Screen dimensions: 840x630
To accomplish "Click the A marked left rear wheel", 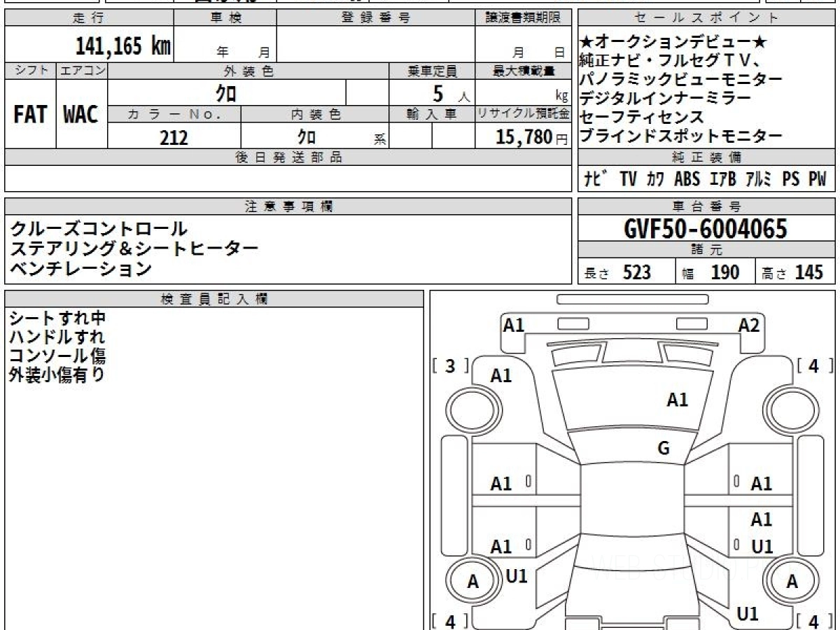I will click(x=473, y=581).
